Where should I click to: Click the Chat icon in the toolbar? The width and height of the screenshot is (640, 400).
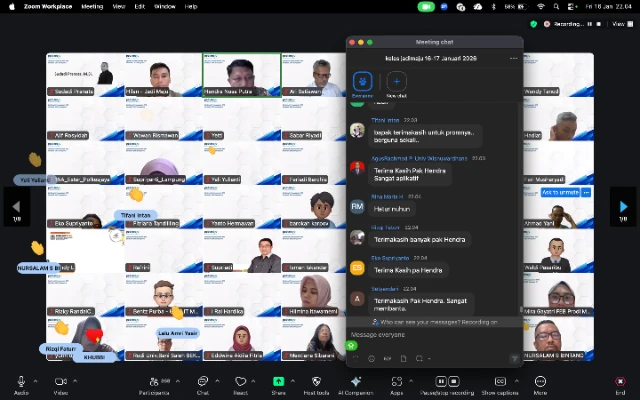[x=202, y=381]
